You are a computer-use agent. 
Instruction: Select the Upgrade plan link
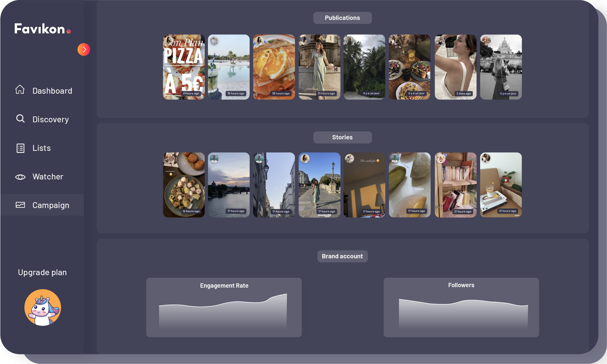click(42, 272)
